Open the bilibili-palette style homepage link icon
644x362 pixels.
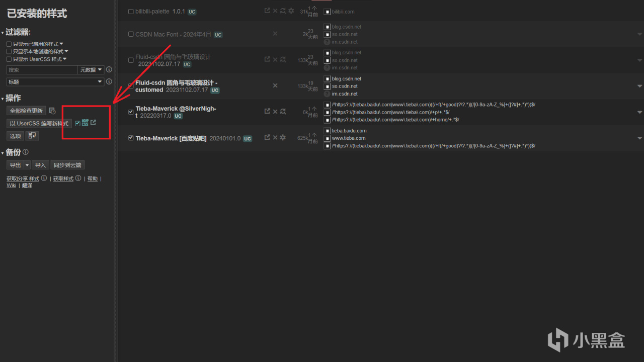(x=267, y=11)
